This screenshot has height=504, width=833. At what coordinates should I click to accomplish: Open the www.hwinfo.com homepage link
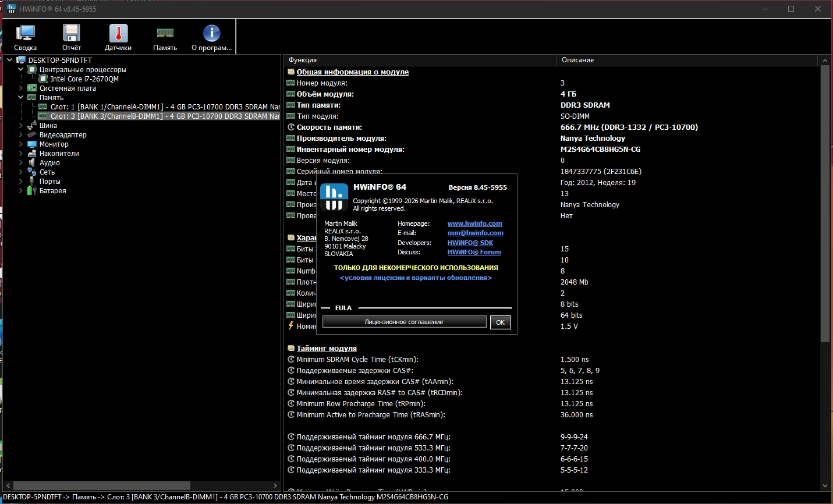pos(474,223)
